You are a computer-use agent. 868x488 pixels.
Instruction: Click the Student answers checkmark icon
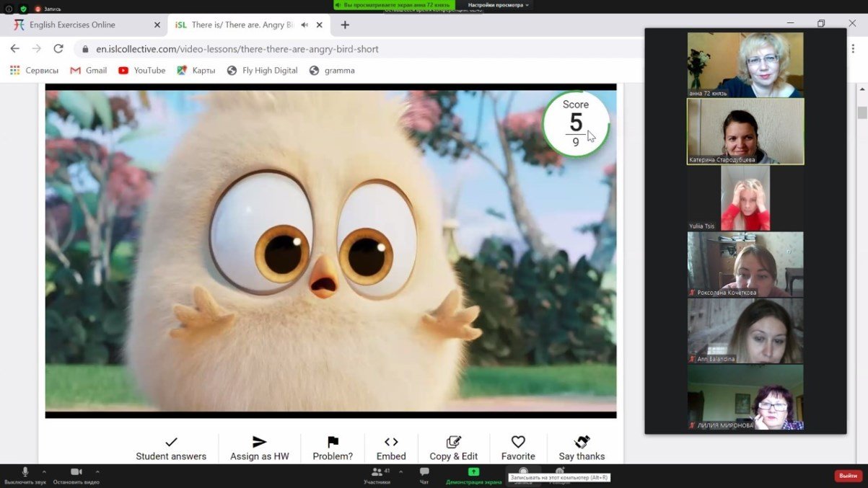(171, 442)
